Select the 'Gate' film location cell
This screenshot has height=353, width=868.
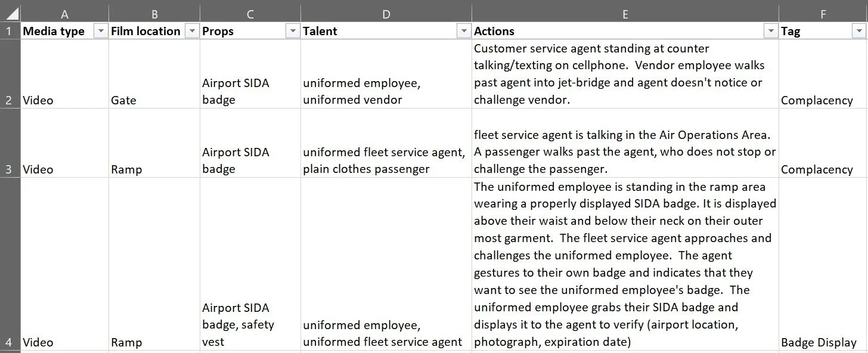pos(154,74)
